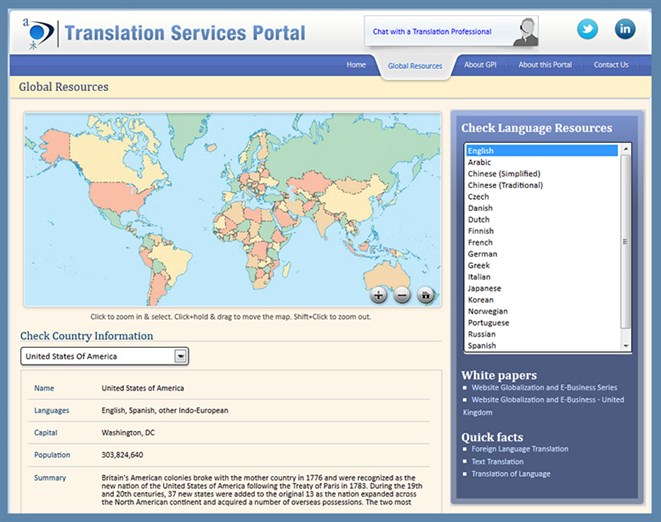661x522 pixels.
Task: Click Alaska on the world map
Action: 56,146
